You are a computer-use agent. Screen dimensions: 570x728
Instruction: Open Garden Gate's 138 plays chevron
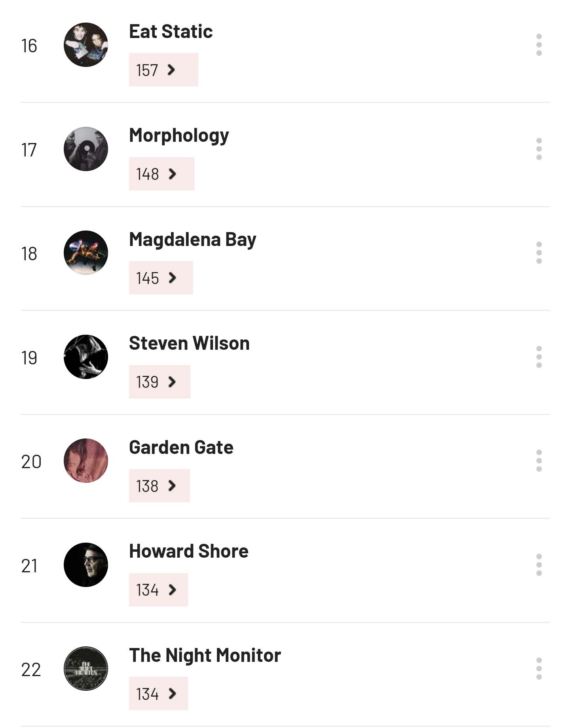[159, 486]
